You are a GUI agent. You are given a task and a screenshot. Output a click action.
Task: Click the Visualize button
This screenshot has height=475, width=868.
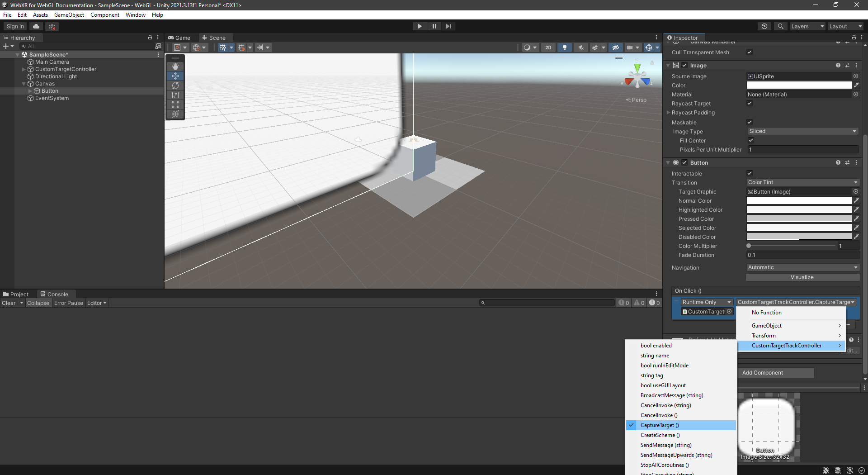(x=802, y=277)
